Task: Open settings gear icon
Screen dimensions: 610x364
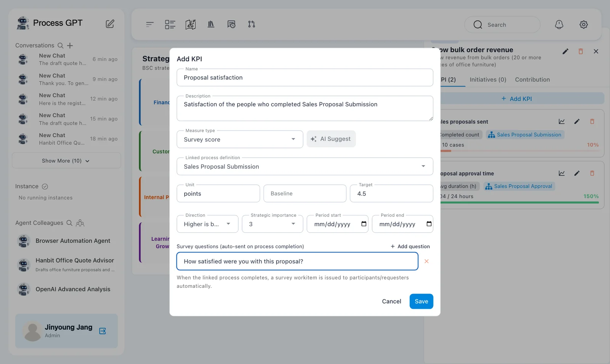Action: click(x=584, y=25)
